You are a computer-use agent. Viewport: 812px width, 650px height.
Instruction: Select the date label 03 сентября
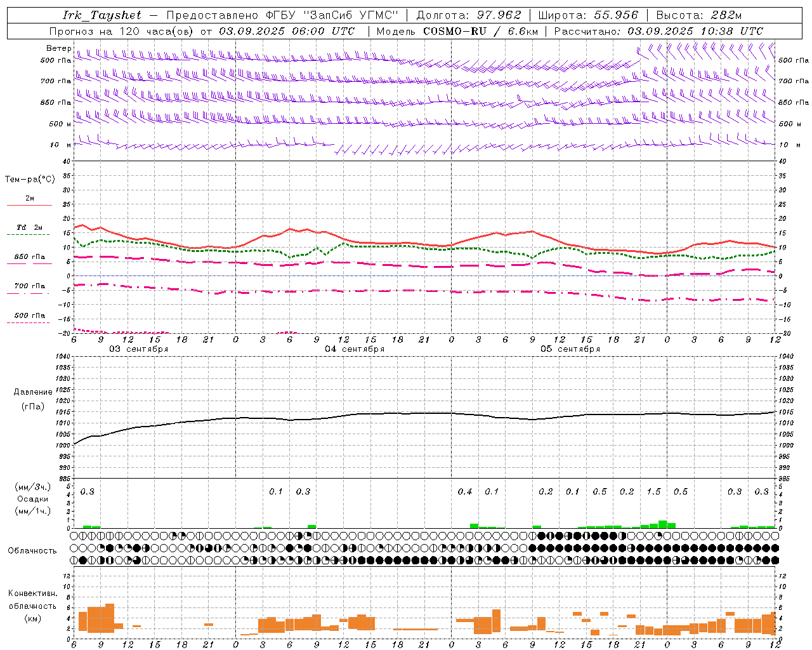[138, 349]
